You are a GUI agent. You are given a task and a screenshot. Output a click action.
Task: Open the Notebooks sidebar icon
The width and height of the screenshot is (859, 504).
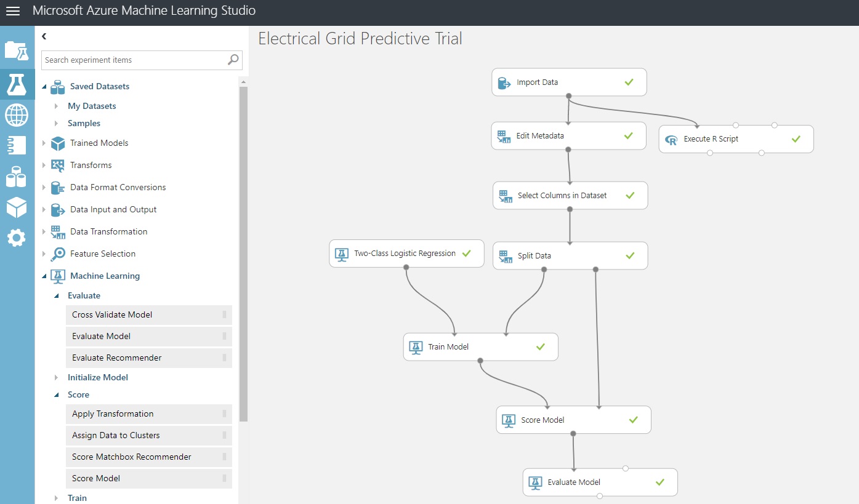17,145
